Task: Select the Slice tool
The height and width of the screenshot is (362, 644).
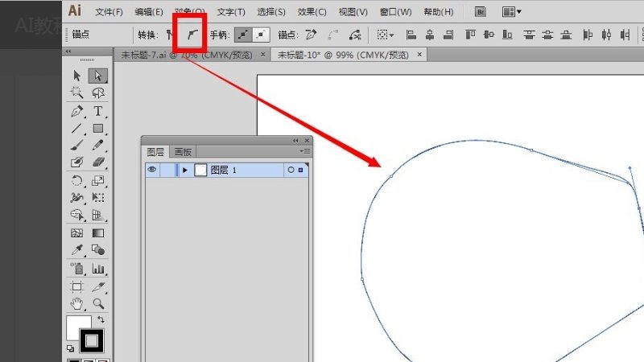Action: coord(97,286)
